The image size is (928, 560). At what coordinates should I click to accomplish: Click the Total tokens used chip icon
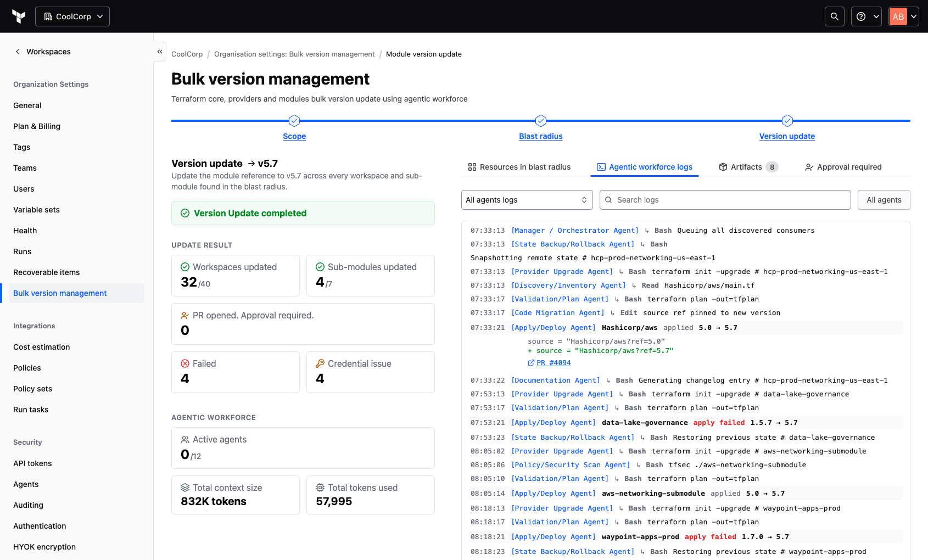pyautogui.click(x=320, y=488)
